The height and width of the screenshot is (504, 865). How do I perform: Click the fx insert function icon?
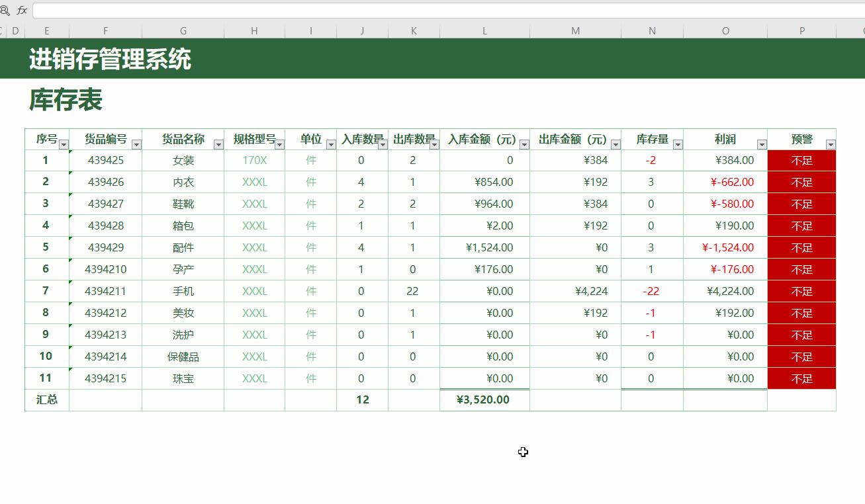[x=21, y=11]
